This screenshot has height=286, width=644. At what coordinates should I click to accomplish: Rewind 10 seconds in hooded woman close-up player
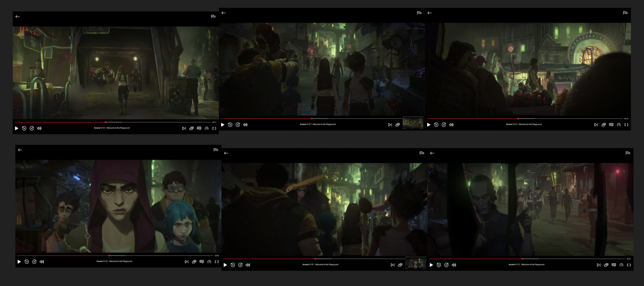27,262
